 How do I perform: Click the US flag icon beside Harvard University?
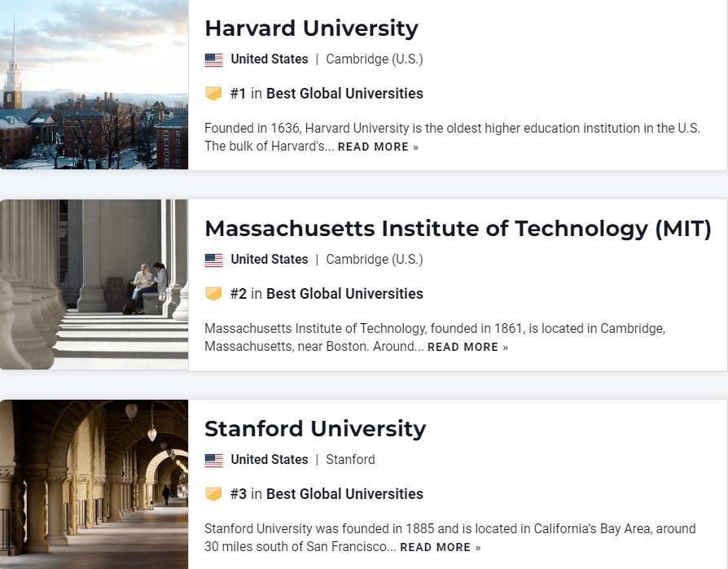(x=214, y=59)
